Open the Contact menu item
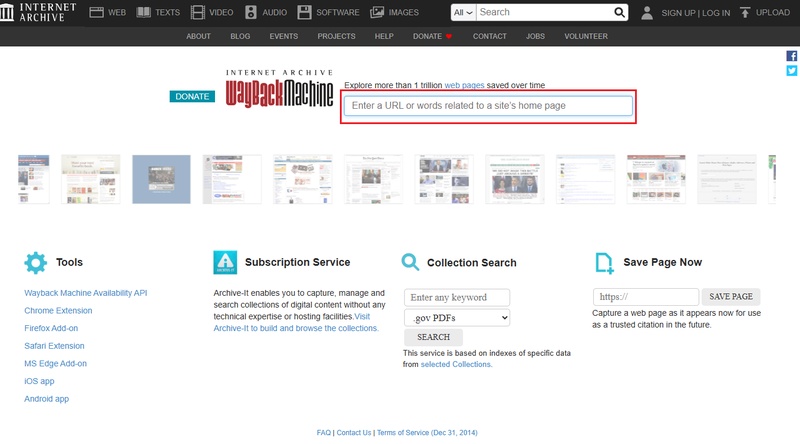 point(490,36)
